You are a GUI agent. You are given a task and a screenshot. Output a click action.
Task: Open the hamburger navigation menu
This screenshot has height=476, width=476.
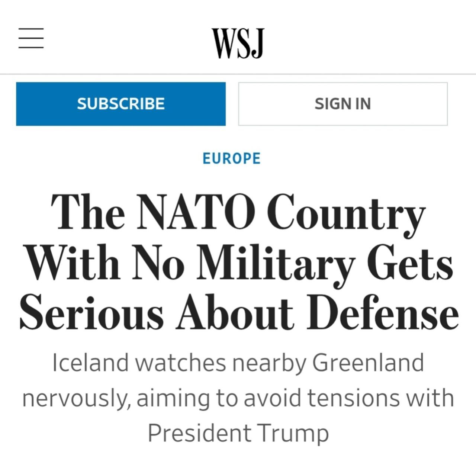[x=31, y=38]
